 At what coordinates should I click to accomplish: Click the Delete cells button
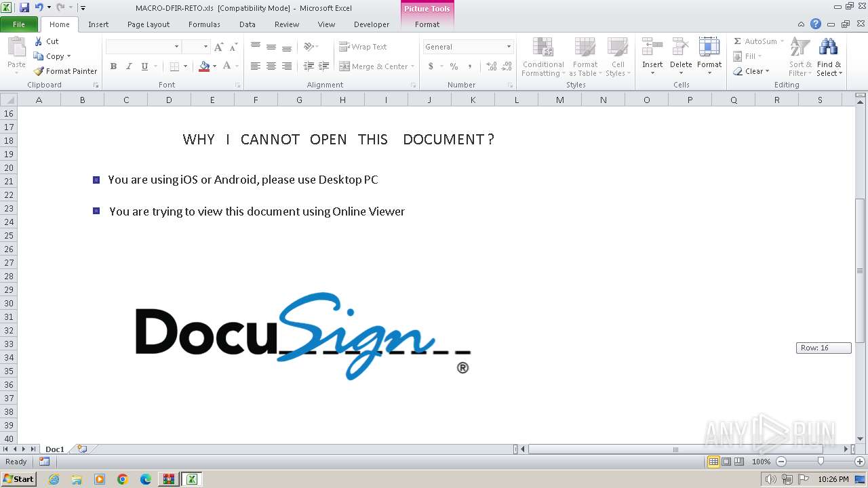click(x=681, y=58)
